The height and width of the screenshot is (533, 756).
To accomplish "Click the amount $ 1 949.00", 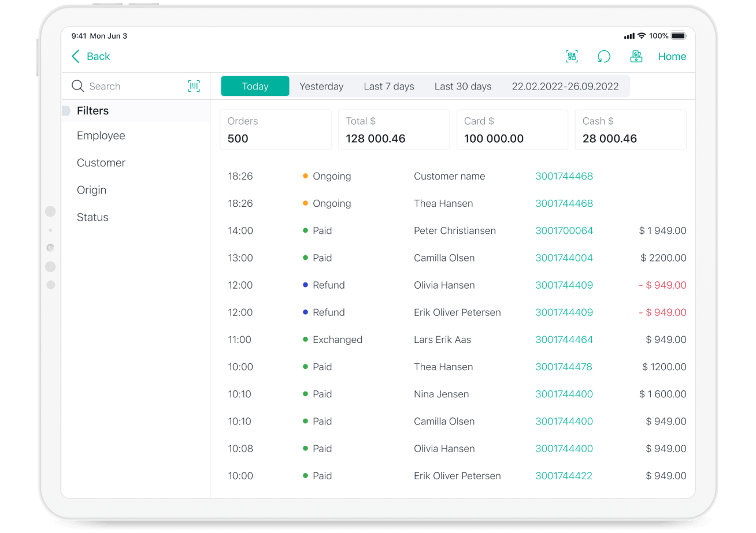I will (x=663, y=230).
